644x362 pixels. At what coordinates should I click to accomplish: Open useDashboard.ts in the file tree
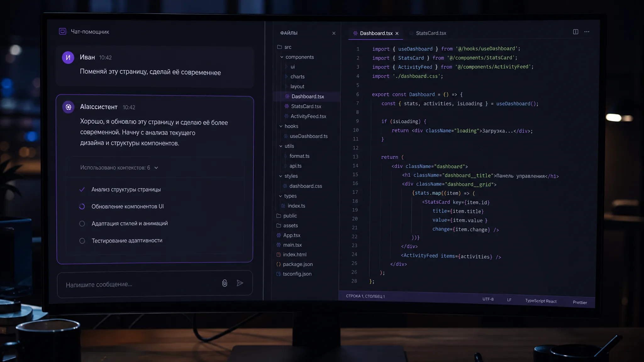tap(308, 136)
